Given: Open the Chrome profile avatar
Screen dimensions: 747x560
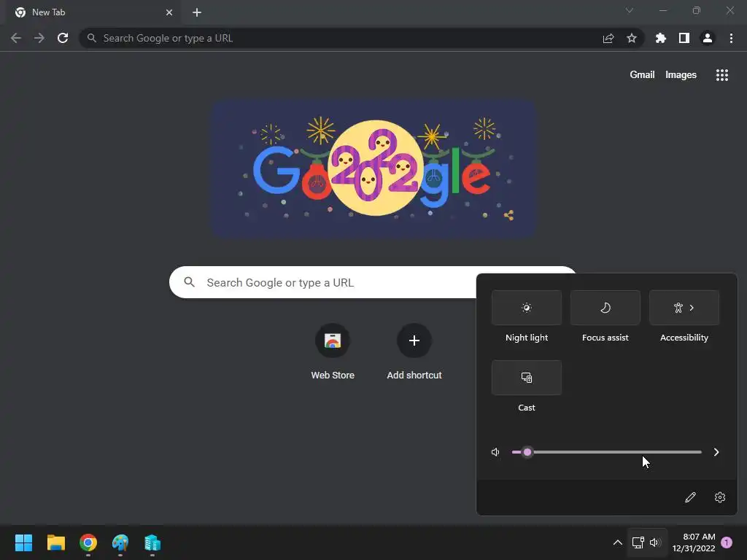Looking at the screenshot, I should [x=708, y=38].
